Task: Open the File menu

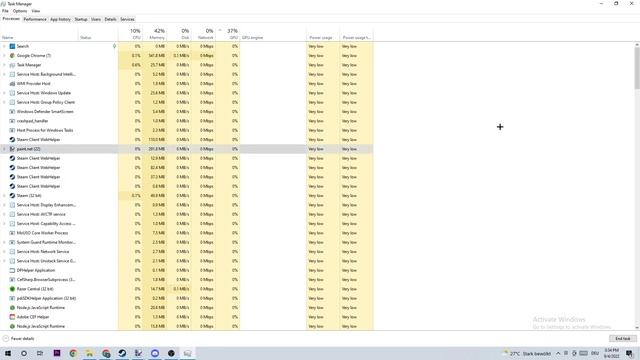Action: pos(5,11)
